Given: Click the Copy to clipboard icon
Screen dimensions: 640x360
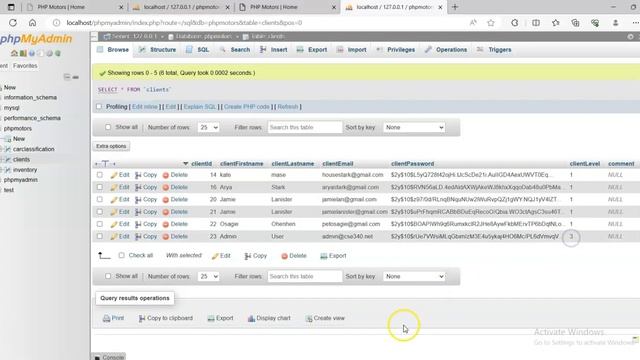Looking at the screenshot, I should click(x=142, y=318).
